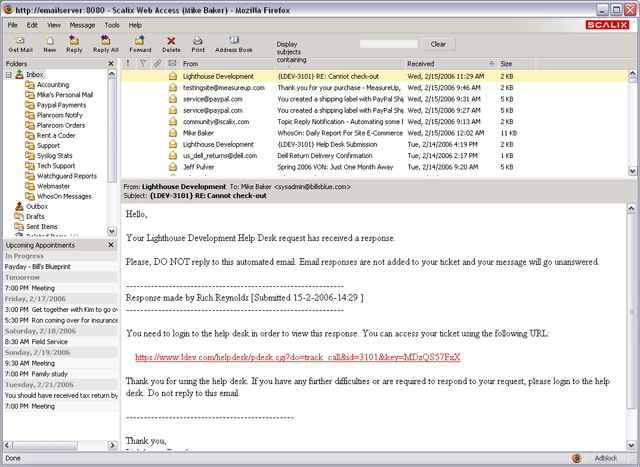
Task: Sort by the read-status envelope column
Action: [x=172, y=63]
